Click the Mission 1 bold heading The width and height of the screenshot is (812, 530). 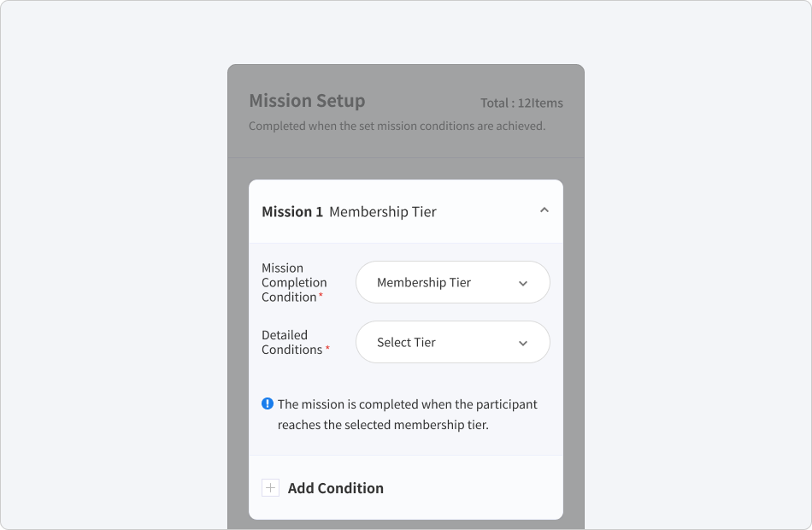pos(292,211)
